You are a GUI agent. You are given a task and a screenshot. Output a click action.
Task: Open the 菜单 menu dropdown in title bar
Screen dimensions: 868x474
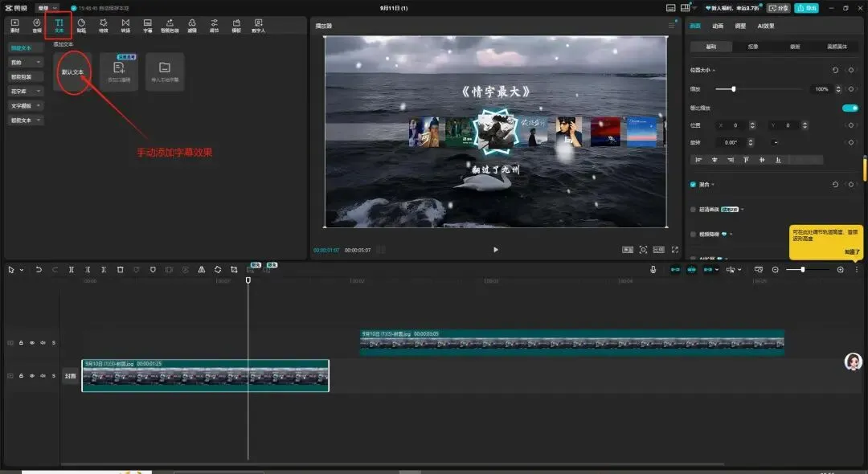47,7
